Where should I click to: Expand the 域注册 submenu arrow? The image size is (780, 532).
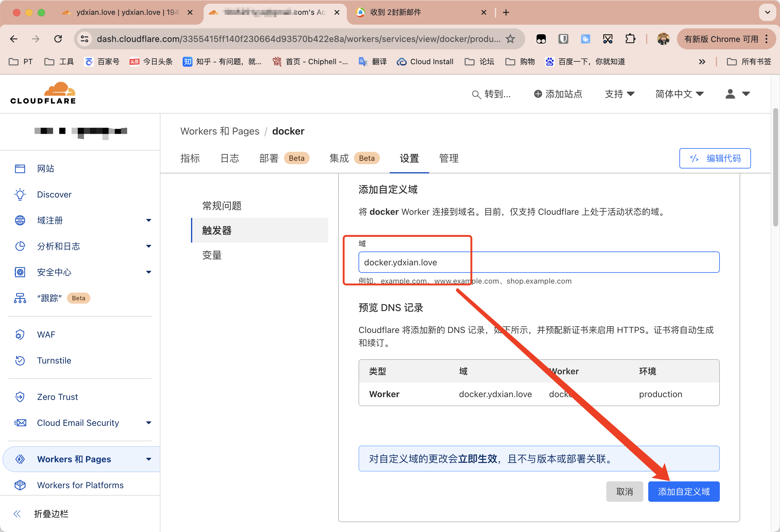click(x=149, y=220)
